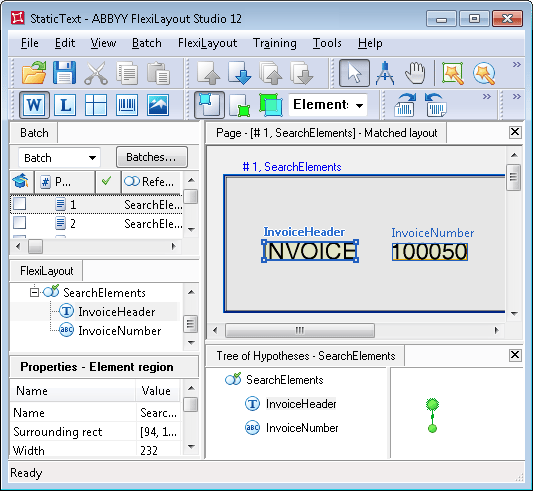Check the checkbox for page 1
The image size is (533, 491).
[x=19, y=204]
